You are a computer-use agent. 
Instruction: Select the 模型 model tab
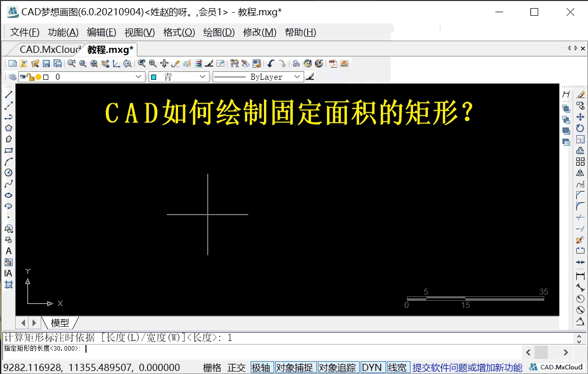pos(60,323)
